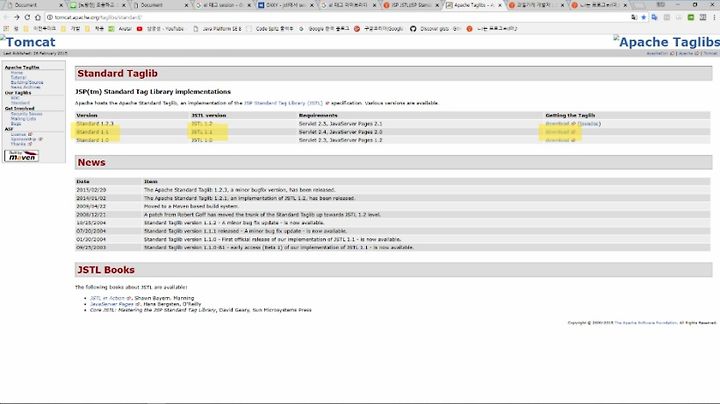
Task: Open the YouTube bookmark
Action: click(160, 28)
